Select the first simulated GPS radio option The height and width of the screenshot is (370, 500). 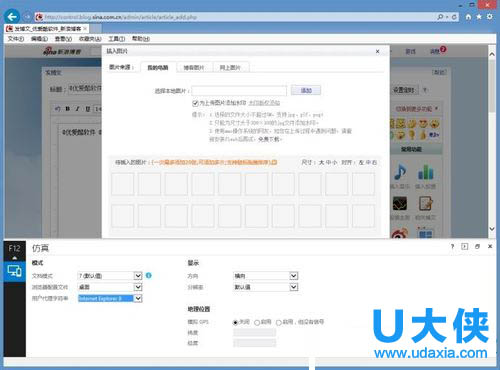(235, 322)
